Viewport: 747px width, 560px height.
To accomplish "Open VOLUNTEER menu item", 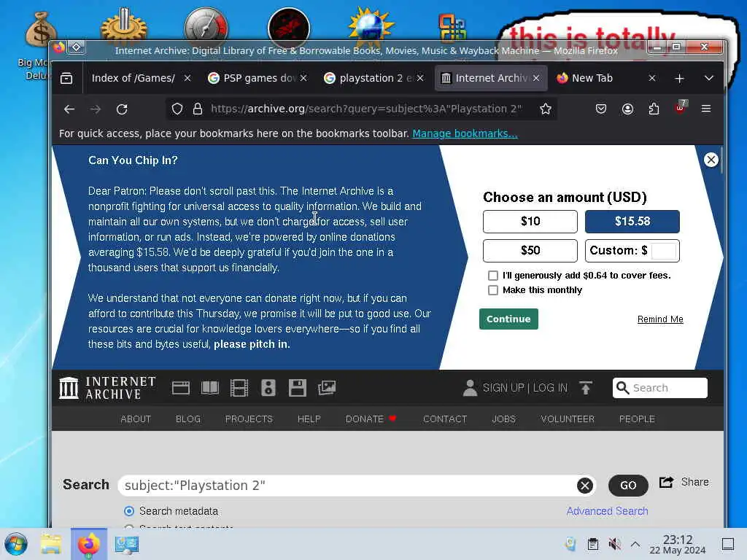I will pyautogui.click(x=568, y=419).
